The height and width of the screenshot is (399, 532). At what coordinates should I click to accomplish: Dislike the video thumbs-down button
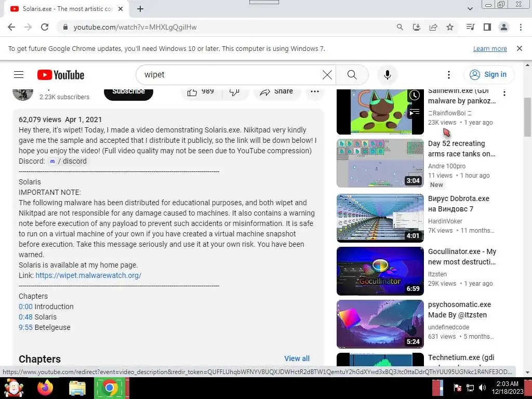click(234, 92)
